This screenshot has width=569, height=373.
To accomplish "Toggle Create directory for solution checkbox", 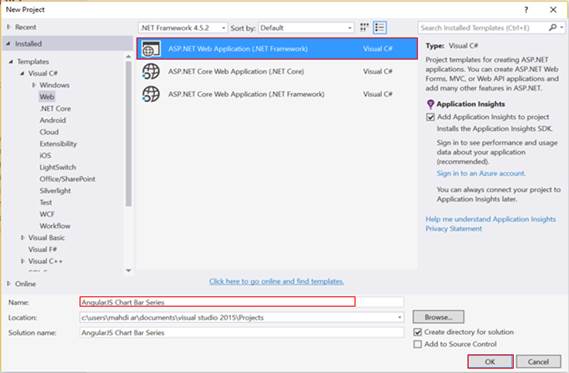I will (x=418, y=332).
